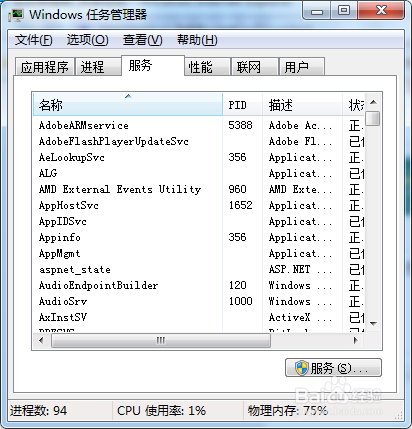
Task: Select the ALG service row
Action: 198,173
